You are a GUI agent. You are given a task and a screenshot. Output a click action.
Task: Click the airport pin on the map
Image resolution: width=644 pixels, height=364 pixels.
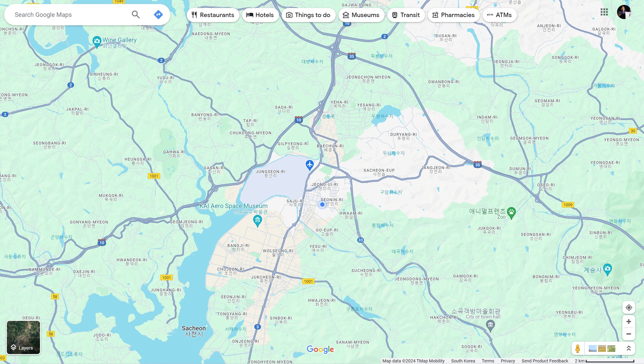(x=310, y=165)
